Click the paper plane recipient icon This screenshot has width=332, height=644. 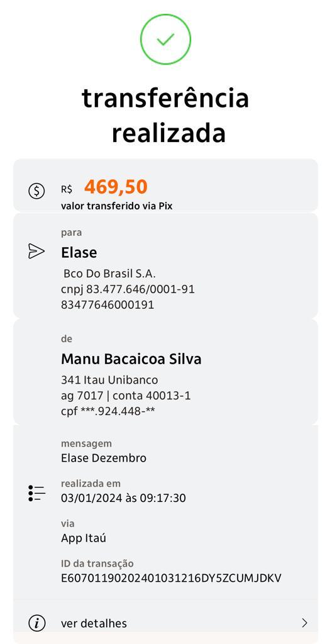(36, 251)
